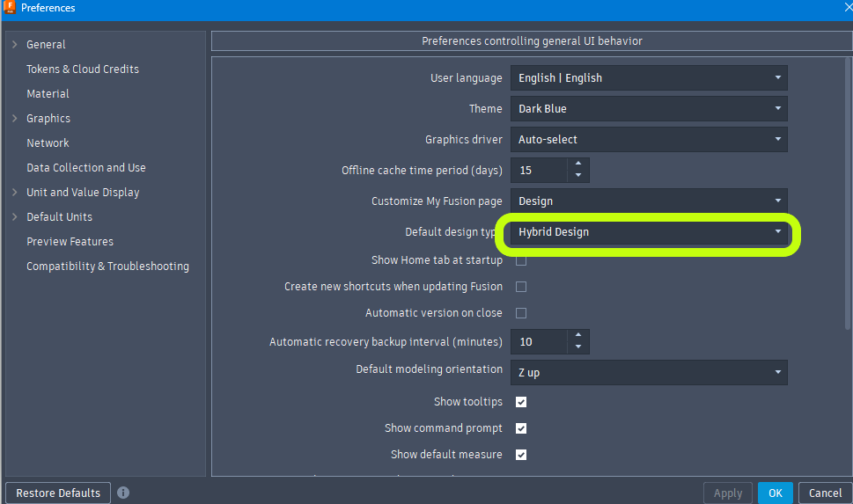Expand Unit and Value Display section
The image size is (853, 504).
coord(15,193)
